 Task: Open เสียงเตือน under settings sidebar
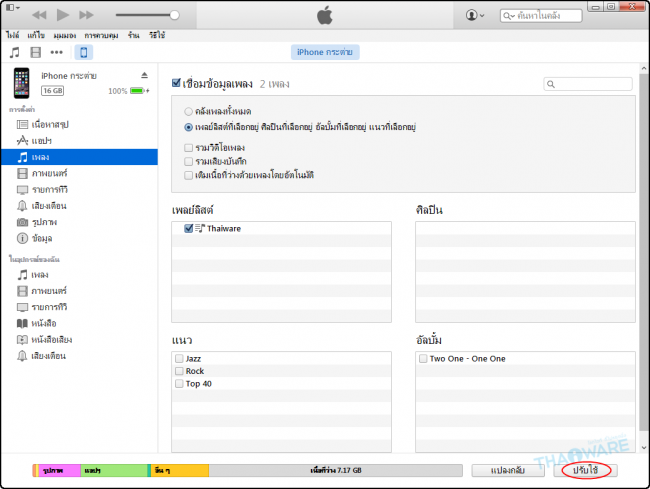click(79, 206)
